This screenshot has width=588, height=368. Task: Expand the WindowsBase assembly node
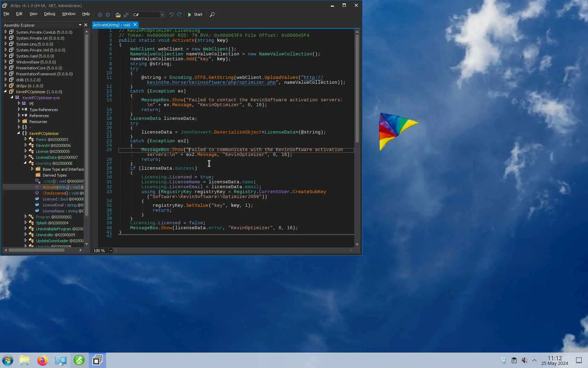click(x=5, y=62)
